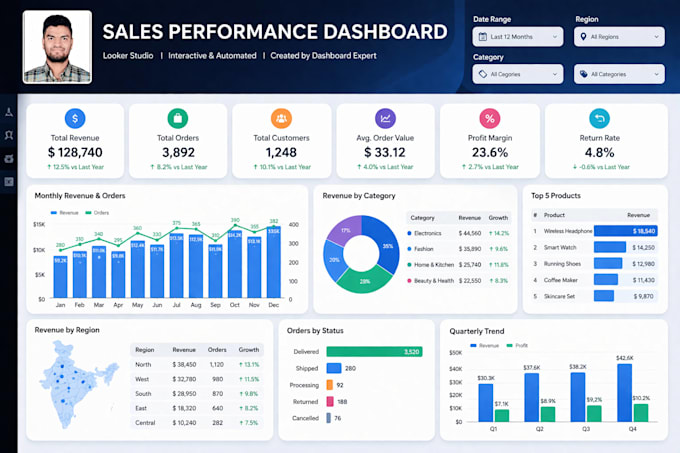Click the green shopping bag Total Orders icon
This screenshot has width=680, height=453.
(x=178, y=118)
